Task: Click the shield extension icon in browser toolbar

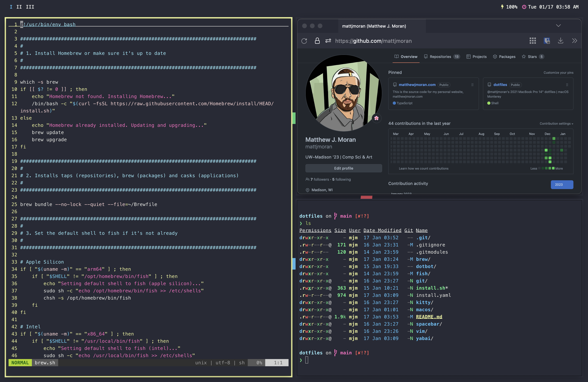Action: point(547,41)
